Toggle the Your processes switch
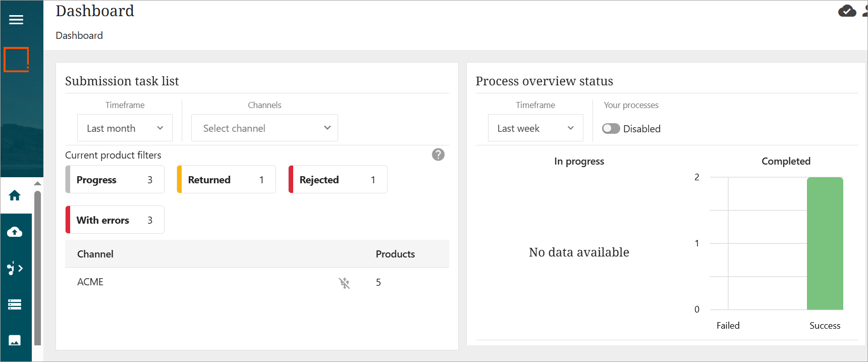 pyautogui.click(x=611, y=129)
